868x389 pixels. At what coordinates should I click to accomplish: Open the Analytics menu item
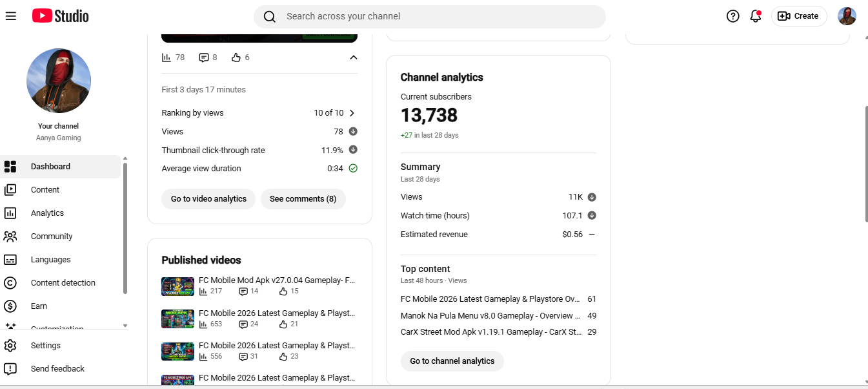coord(61,213)
